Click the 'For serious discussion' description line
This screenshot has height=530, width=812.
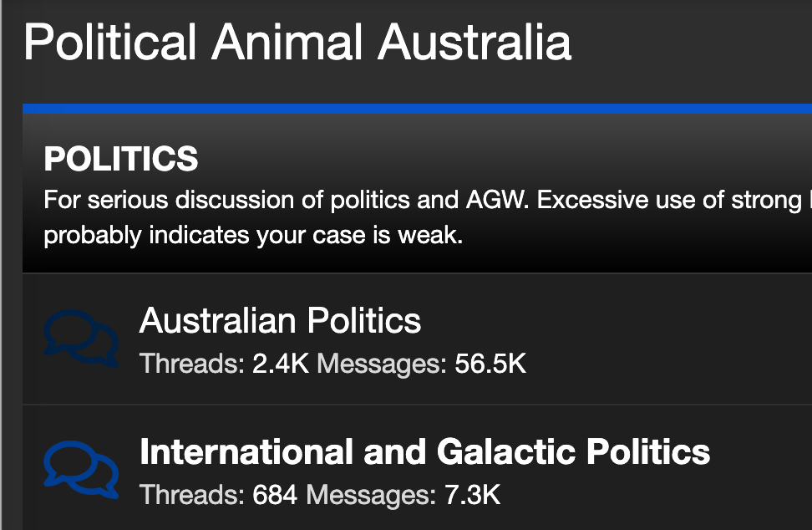[418, 201]
